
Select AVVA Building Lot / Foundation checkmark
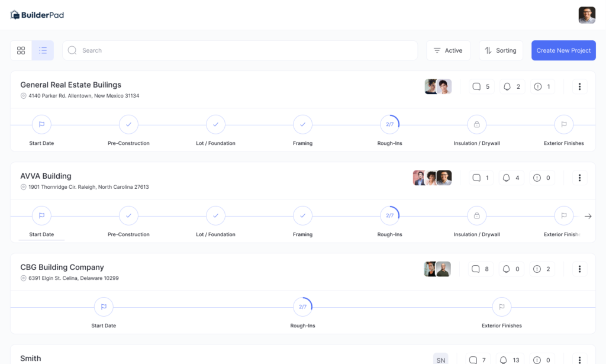click(215, 215)
